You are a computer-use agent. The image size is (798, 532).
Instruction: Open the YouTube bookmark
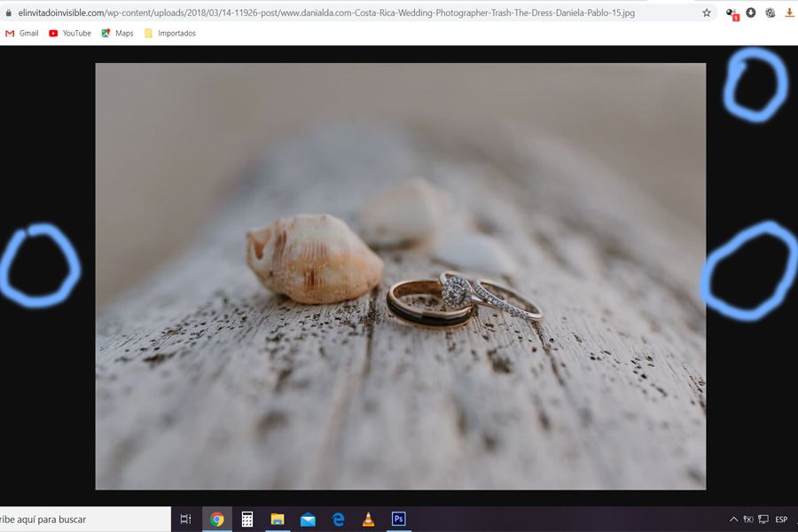coord(70,33)
